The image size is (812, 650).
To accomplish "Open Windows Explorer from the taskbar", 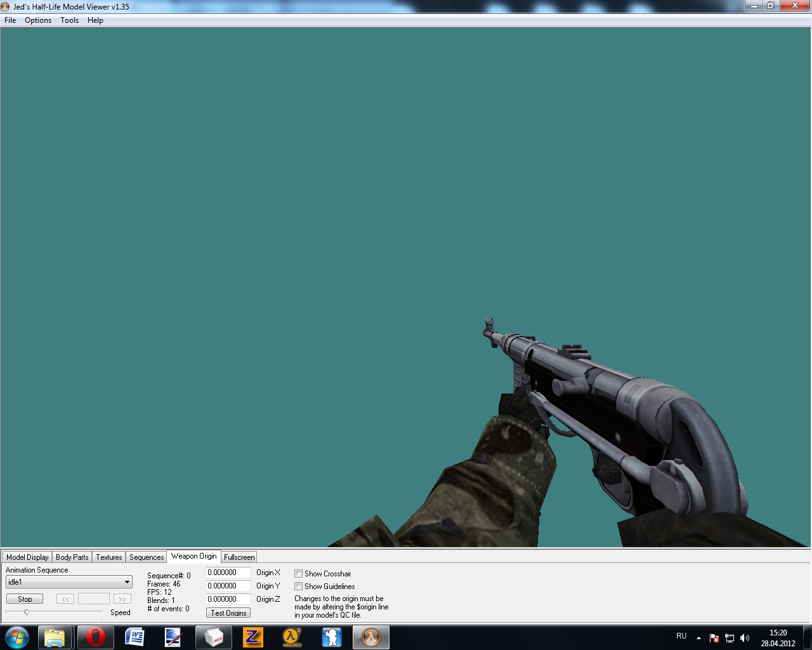I will pyautogui.click(x=55, y=637).
